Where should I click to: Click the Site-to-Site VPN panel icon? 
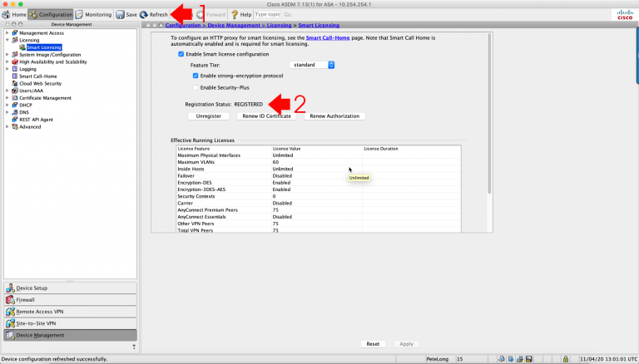point(10,323)
